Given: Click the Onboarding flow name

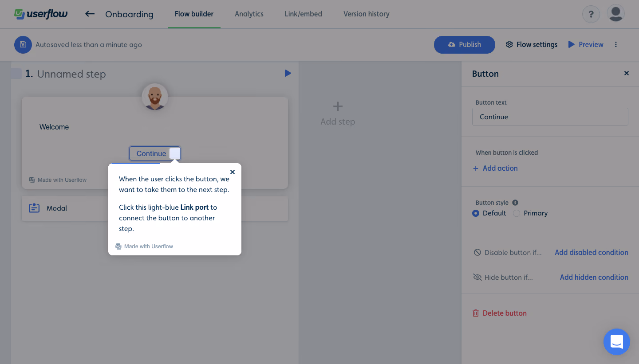Looking at the screenshot, I should 129,14.
